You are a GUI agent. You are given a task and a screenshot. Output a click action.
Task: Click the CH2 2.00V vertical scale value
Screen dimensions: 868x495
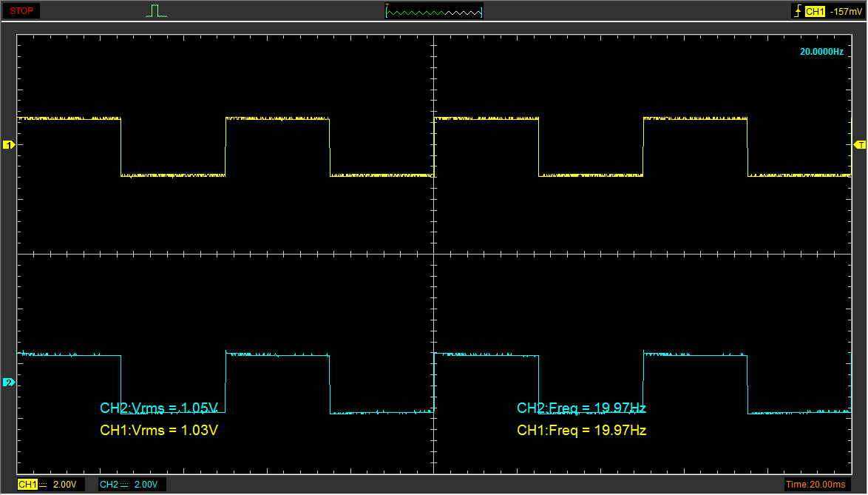click(146, 485)
